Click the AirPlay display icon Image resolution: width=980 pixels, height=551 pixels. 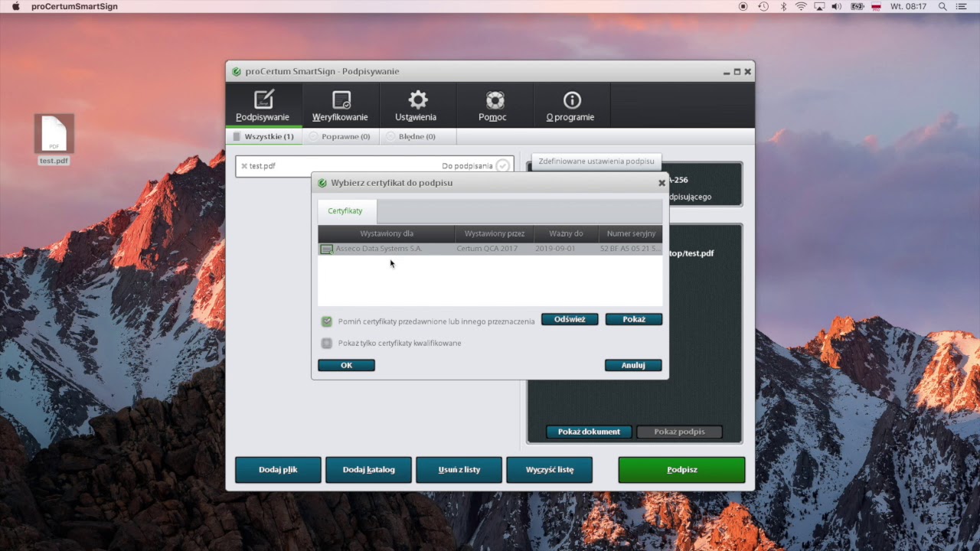[819, 6]
